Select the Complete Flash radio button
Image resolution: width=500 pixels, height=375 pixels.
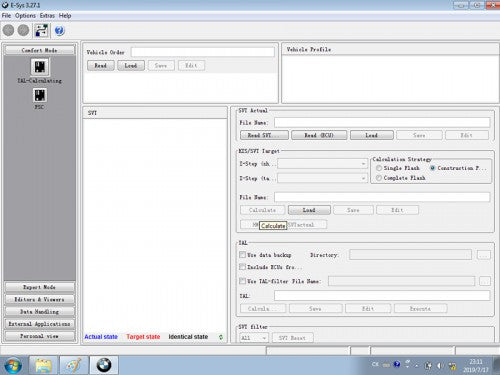(x=379, y=178)
